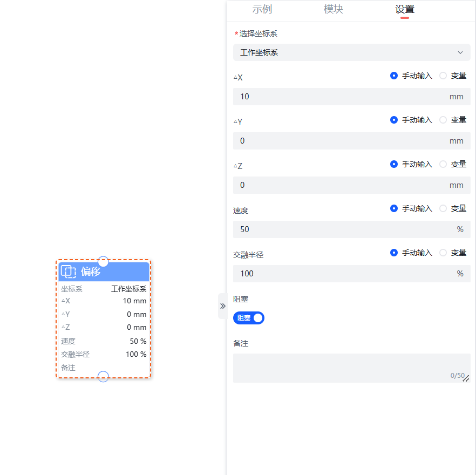Screen dimensions: 476x475
Task: Click the 偏移 block header icon
Action: click(69, 272)
